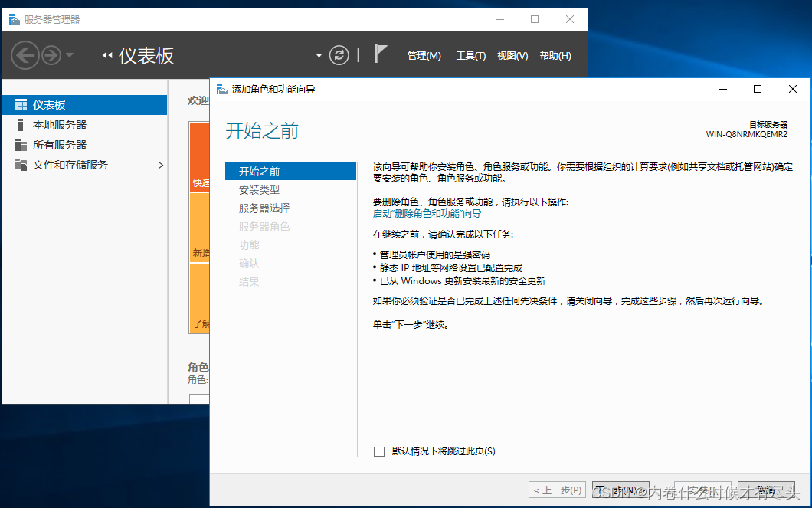Close the 添加角色和功能向导 window
This screenshot has height=508, width=812.
(x=792, y=89)
